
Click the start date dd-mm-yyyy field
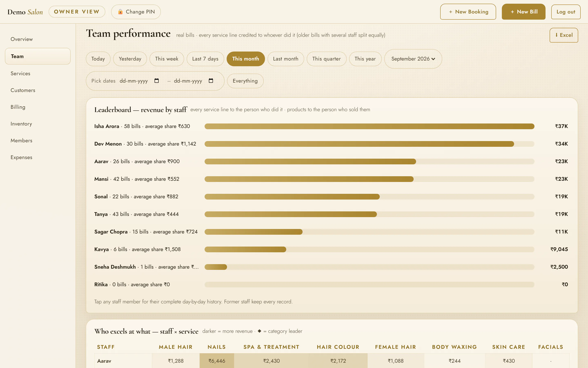tap(139, 81)
